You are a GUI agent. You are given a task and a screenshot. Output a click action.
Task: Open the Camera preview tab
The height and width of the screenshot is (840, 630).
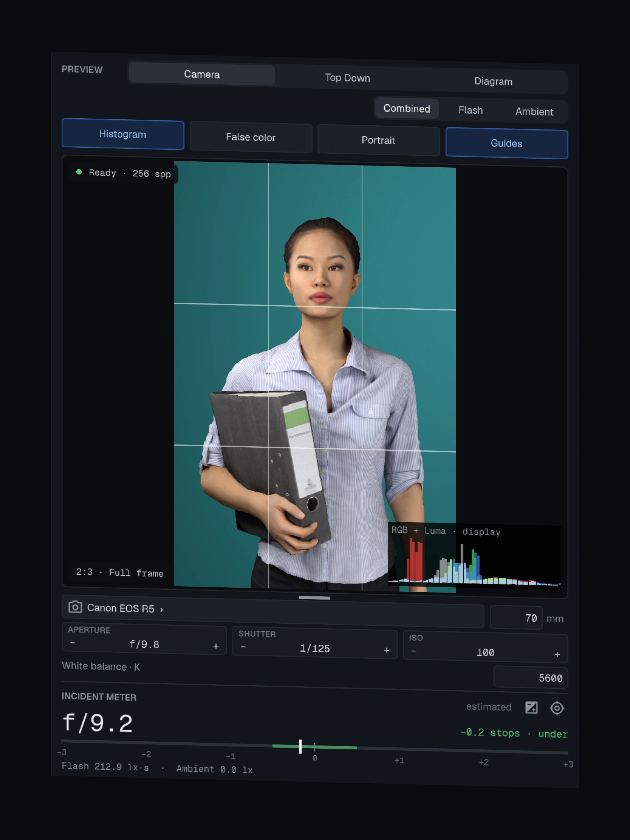click(x=202, y=75)
